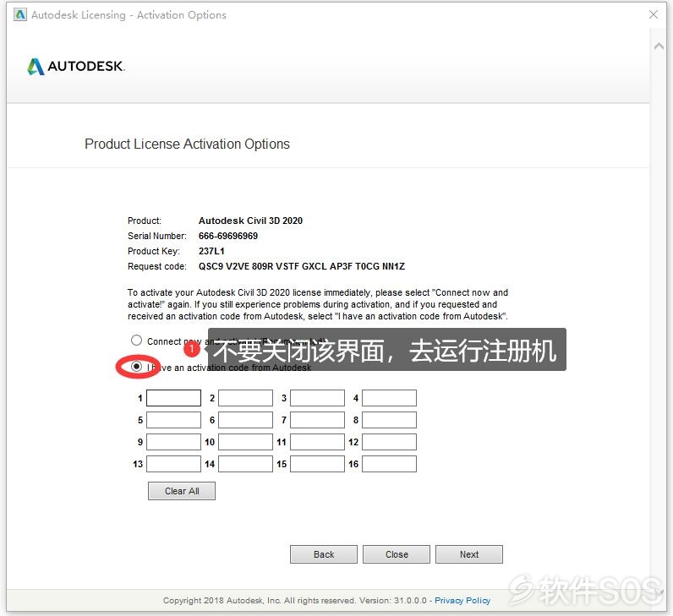Close the Autodesk Licensing window
The width and height of the screenshot is (673, 616).
(x=654, y=14)
